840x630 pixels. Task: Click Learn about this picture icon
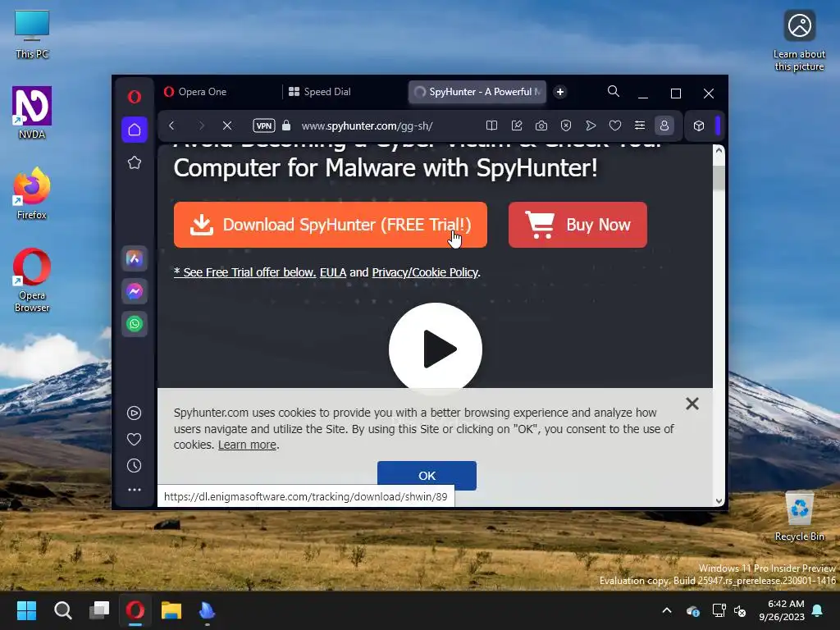click(x=799, y=41)
